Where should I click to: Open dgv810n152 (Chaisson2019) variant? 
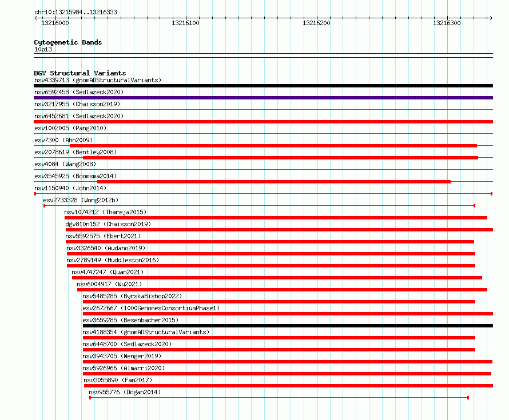point(108,224)
